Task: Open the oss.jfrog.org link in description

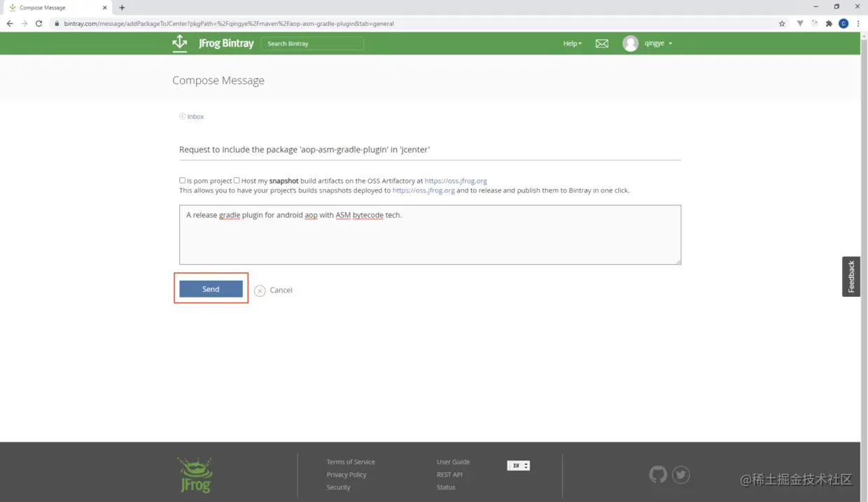Action: [423, 190]
